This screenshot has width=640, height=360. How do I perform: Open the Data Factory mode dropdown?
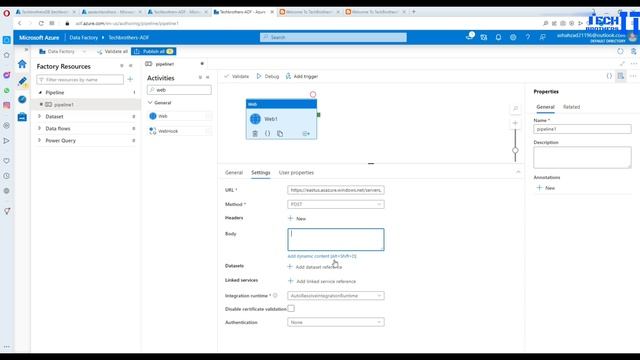point(62,51)
